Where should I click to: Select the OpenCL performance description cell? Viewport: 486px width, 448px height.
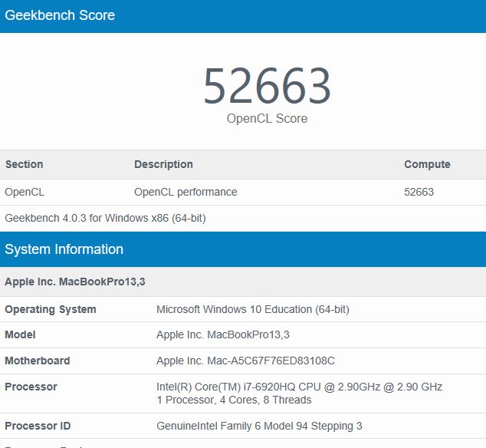coord(186,192)
